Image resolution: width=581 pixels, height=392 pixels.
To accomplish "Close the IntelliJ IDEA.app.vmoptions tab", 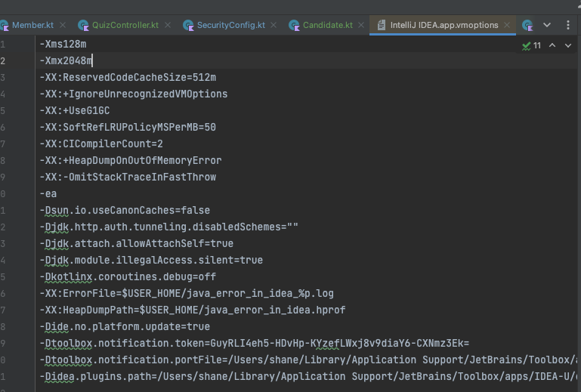I will click(507, 25).
